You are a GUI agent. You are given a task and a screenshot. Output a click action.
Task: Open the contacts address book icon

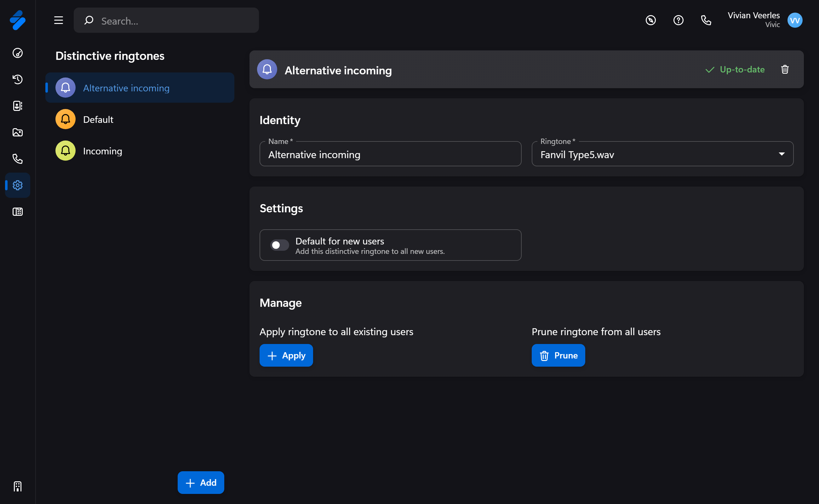tap(18, 106)
